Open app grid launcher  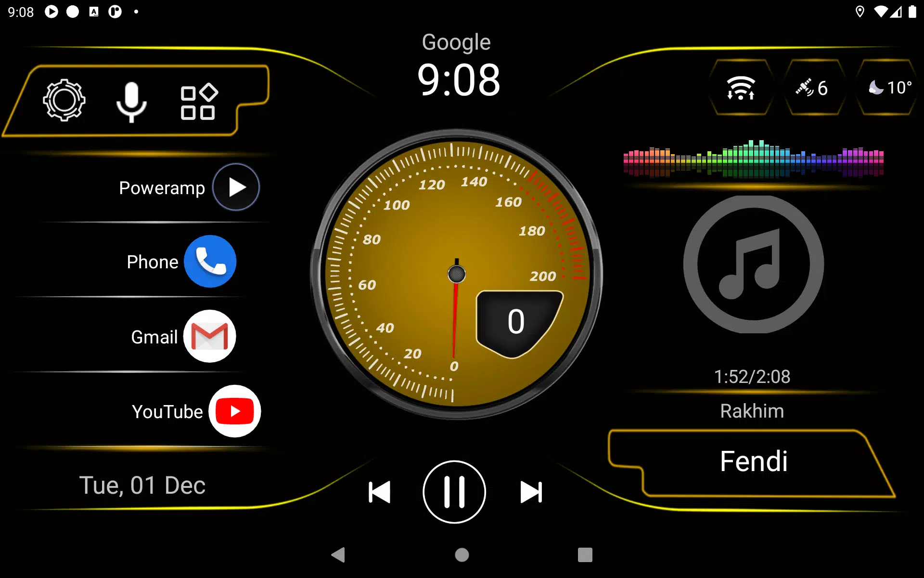click(x=198, y=101)
